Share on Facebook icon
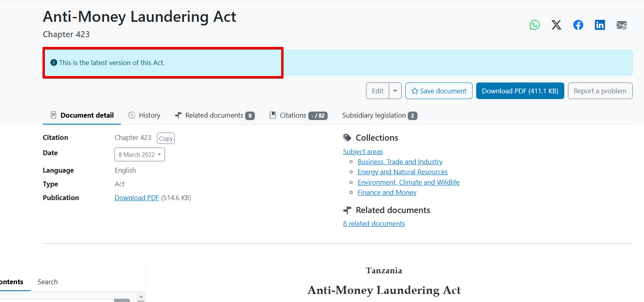644x302 pixels. pyautogui.click(x=578, y=25)
